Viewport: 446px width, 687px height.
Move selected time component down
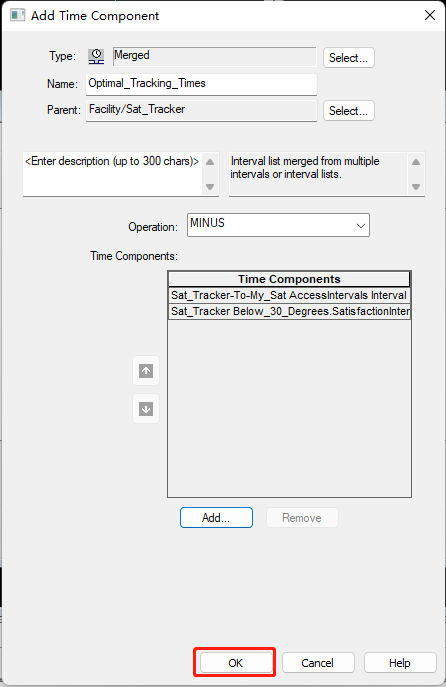(146, 409)
